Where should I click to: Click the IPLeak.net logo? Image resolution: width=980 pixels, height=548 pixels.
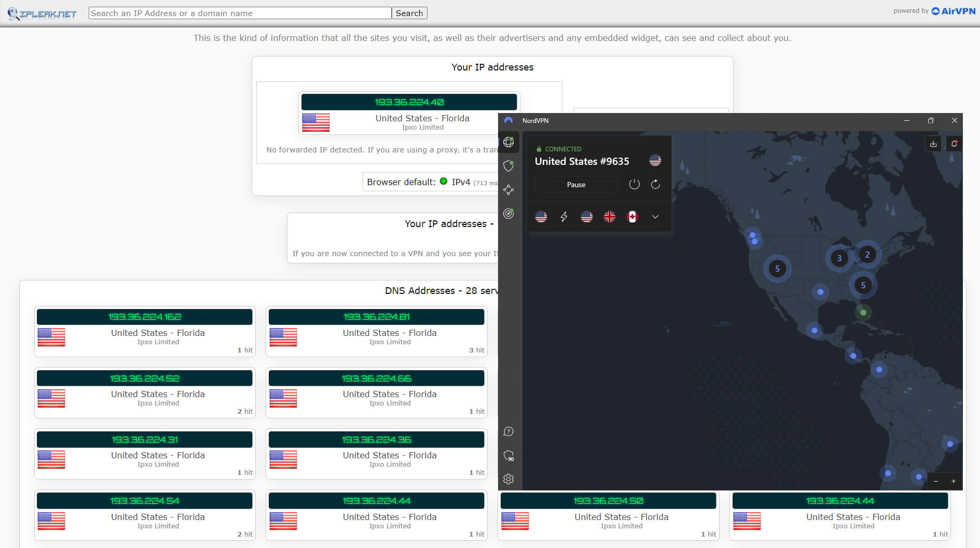pos(42,14)
